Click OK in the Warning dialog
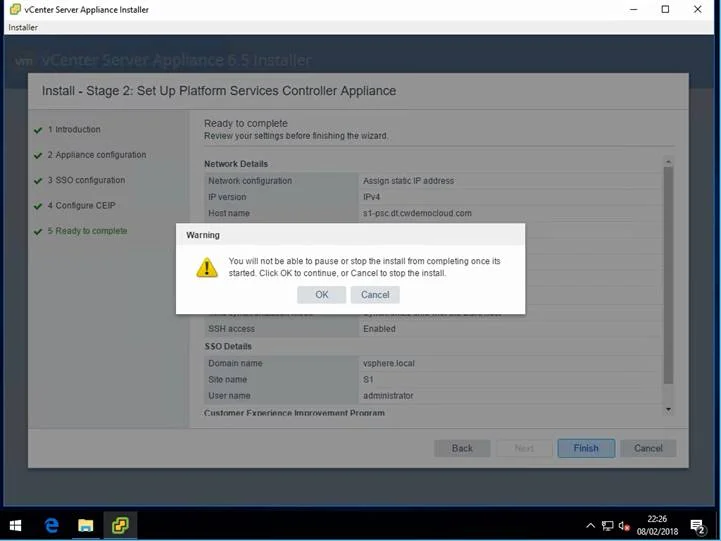 click(x=321, y=295)
